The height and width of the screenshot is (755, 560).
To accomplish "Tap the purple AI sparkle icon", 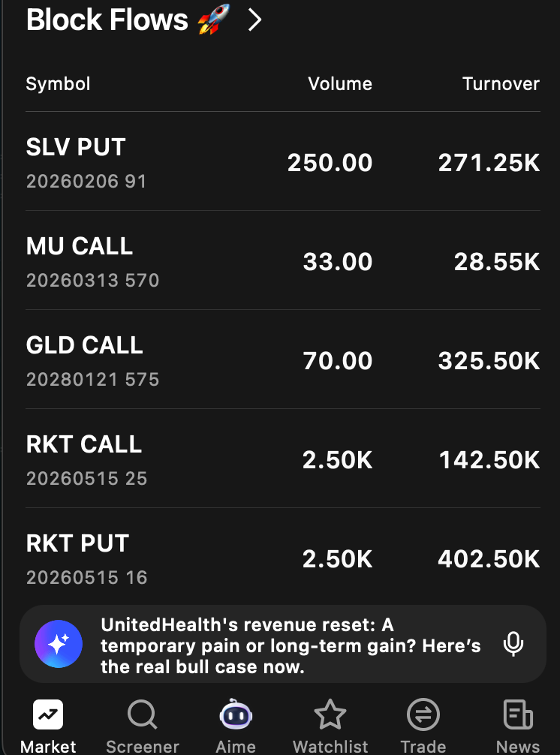I will coord(59,644).
